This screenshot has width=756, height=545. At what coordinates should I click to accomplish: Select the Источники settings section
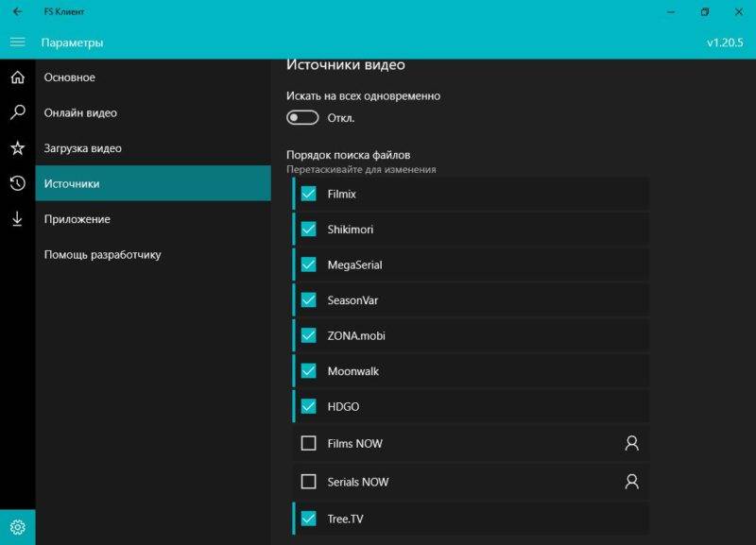point(153,183)
